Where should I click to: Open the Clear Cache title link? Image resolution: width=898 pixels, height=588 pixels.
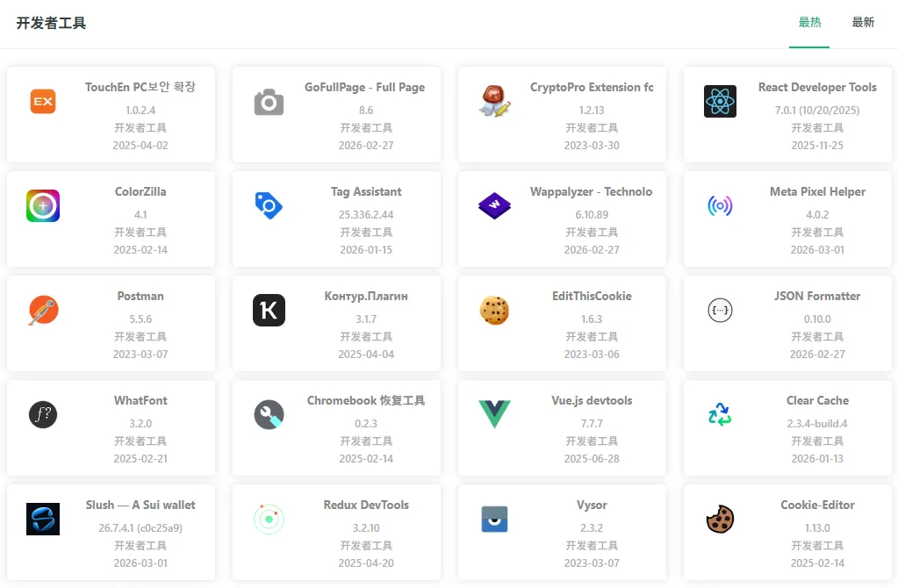(x=817, y=400)
